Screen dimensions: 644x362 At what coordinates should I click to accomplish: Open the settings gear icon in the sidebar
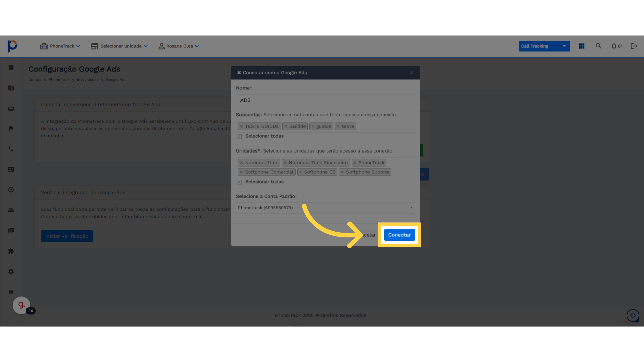(11, 271)
